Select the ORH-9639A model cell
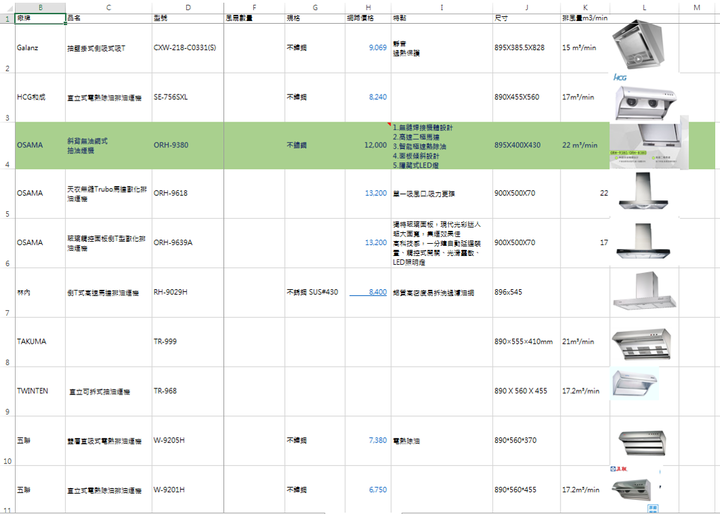The image size is (720, 514). pyautogui.click(x=188, y=243)
